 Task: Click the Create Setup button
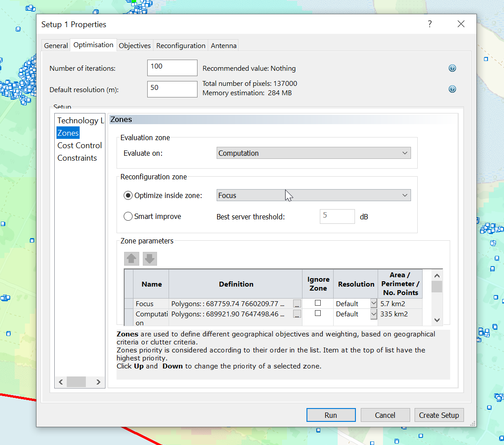pos(439,415)
